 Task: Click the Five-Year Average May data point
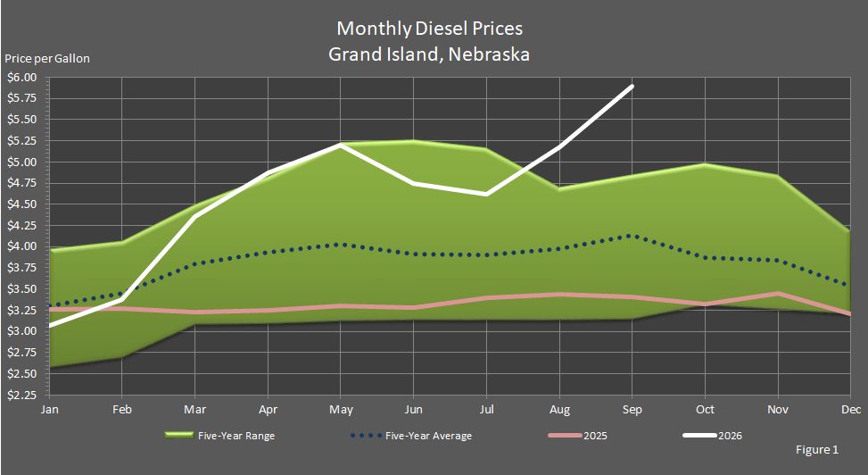click(341, 245)
